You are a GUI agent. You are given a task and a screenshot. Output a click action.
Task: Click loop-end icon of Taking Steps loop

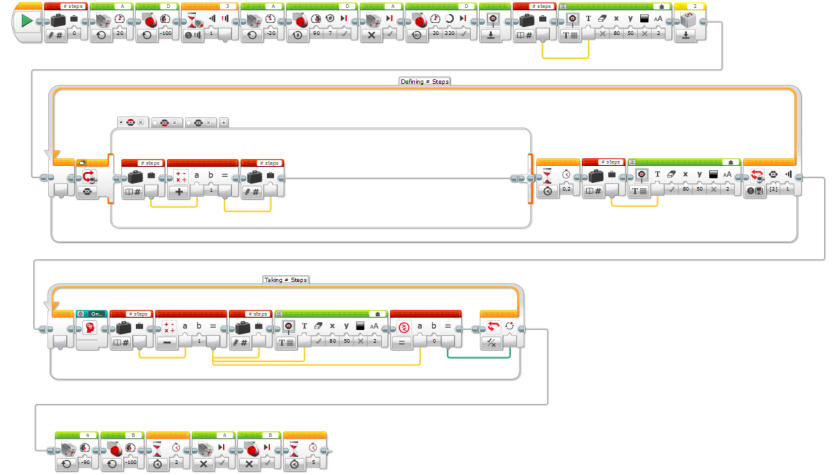[491, 328]
